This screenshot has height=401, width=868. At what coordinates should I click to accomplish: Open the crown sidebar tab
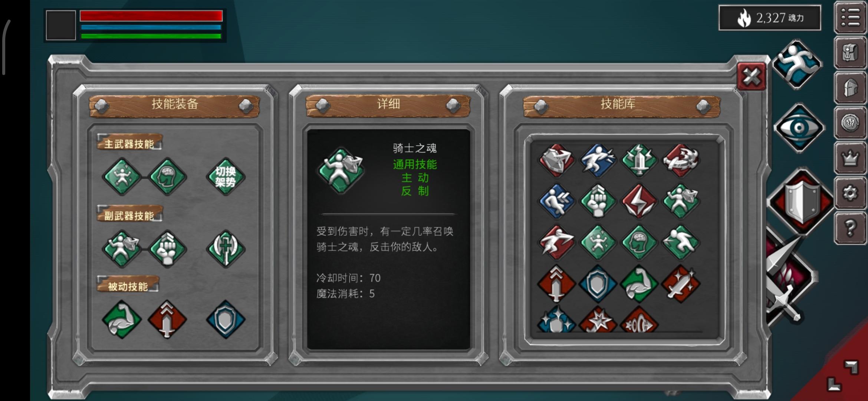[x=850, y=157]
